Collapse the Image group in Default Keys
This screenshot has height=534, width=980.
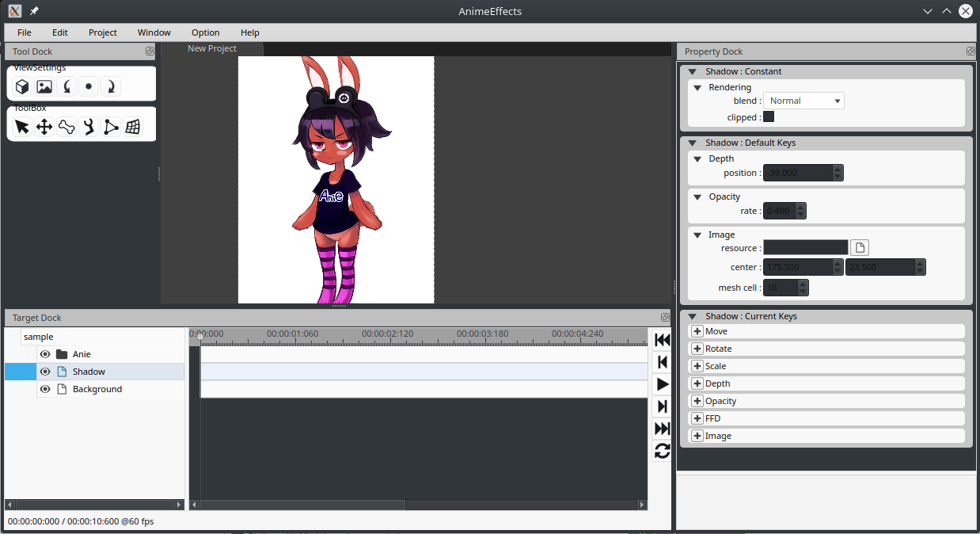(697, 235)
